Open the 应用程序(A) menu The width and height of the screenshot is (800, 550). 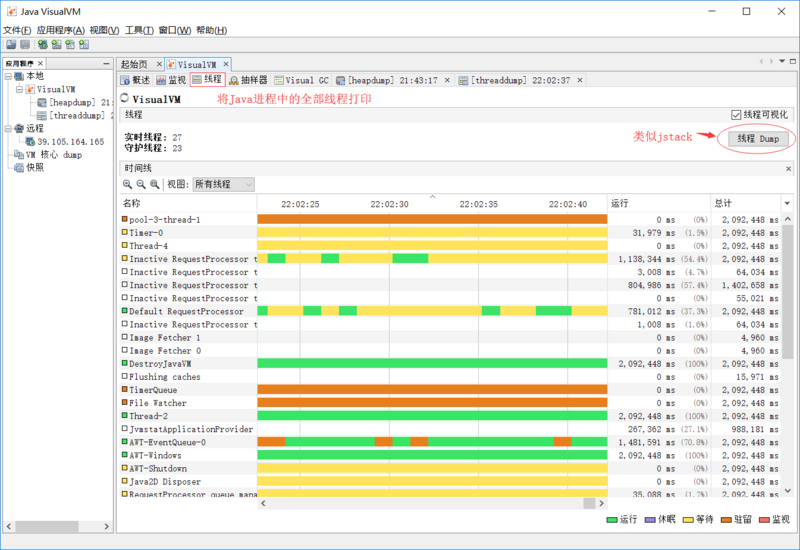click(60, 30)
